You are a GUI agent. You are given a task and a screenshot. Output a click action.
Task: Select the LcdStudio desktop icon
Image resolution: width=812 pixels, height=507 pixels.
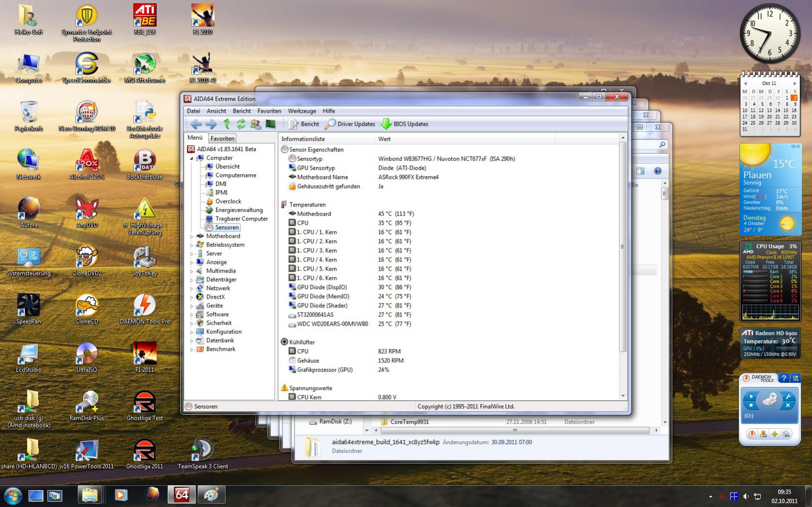pos(29,358)
